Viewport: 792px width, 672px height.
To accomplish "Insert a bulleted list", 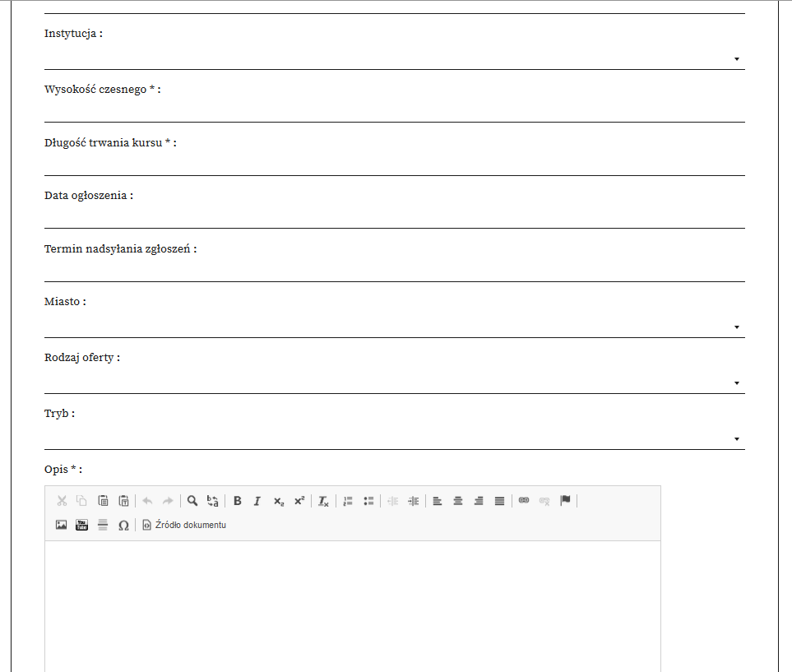I will tap(368, 501).
